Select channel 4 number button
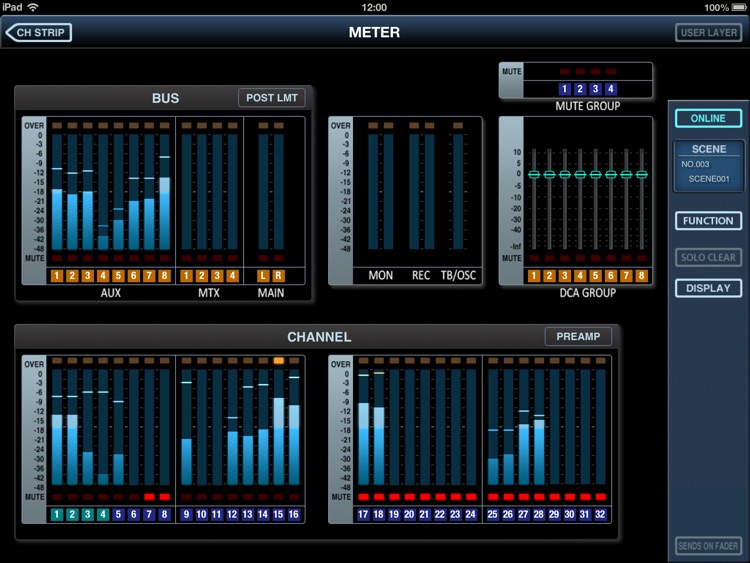This screenshot has width=750, height=563. point(103,514)
